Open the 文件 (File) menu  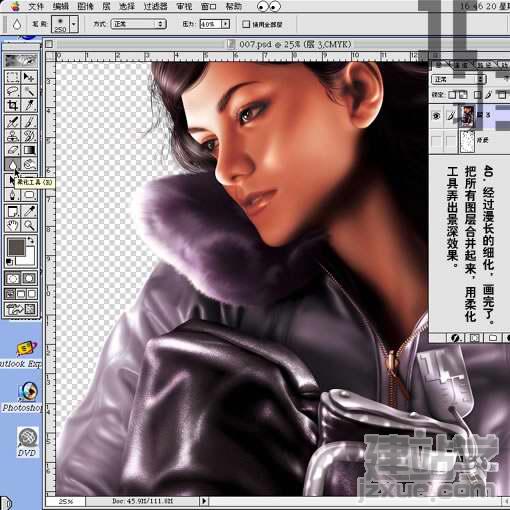(x=36, y=6)
